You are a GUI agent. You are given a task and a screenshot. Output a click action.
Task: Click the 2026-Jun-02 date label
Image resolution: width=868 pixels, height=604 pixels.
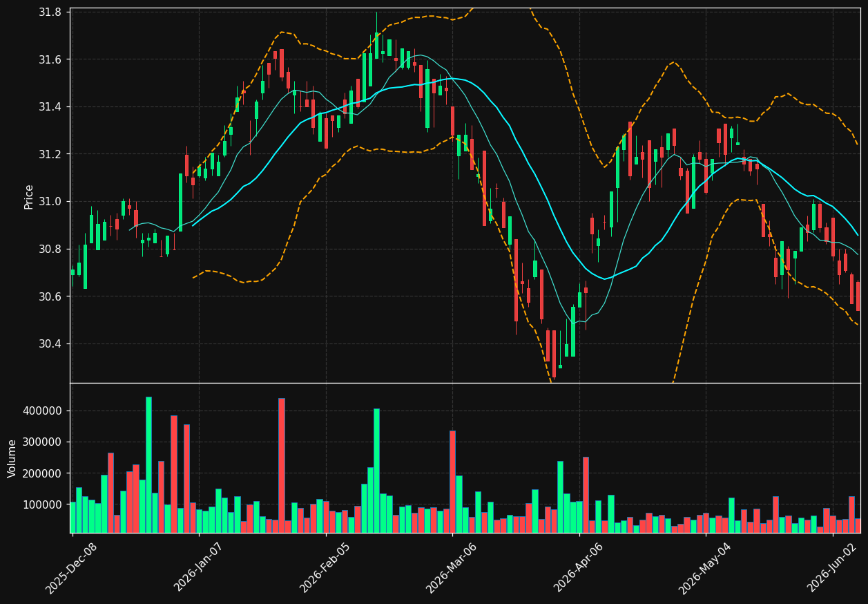[x=831, y=568]
